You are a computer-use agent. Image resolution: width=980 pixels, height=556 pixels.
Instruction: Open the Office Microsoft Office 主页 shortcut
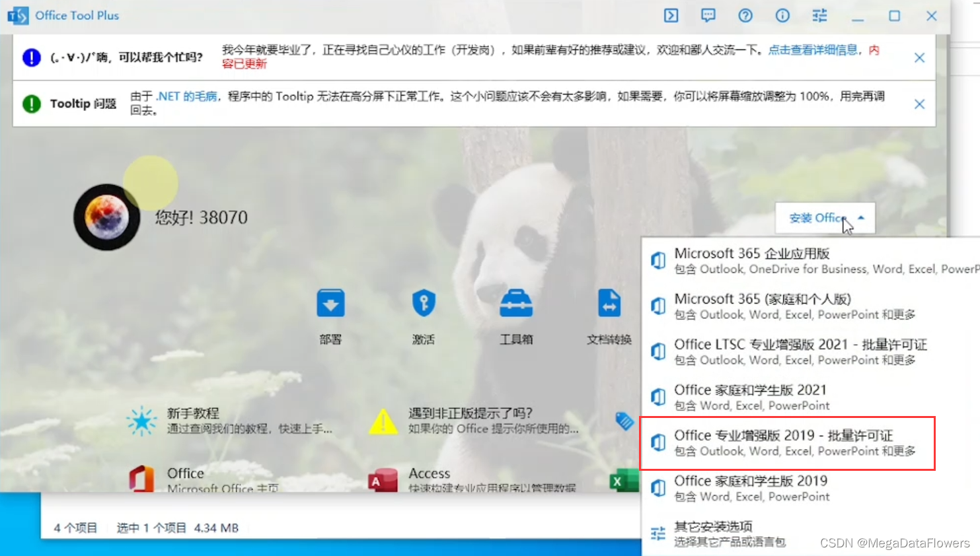pyautogui.click(x=204, y=479)
